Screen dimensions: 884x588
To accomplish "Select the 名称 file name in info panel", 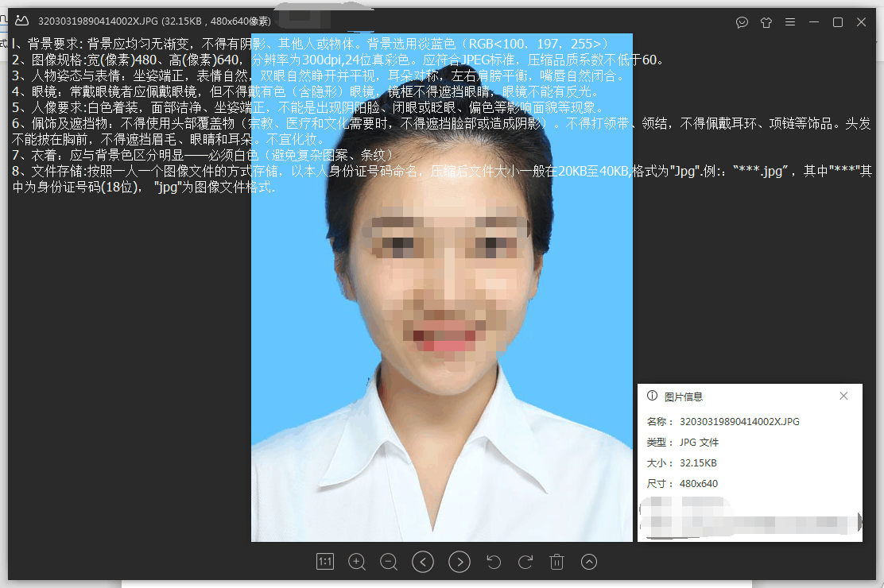I will 739,421.
